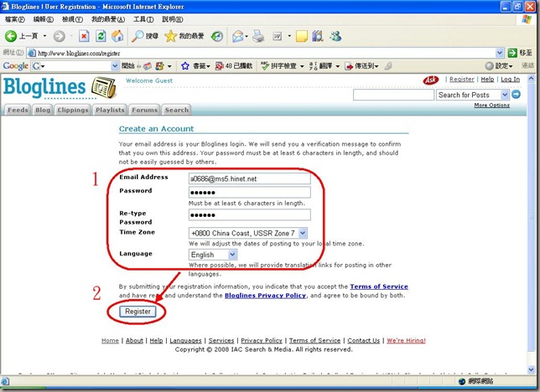Click the yellow note toolbar icon

click(301, 36)
